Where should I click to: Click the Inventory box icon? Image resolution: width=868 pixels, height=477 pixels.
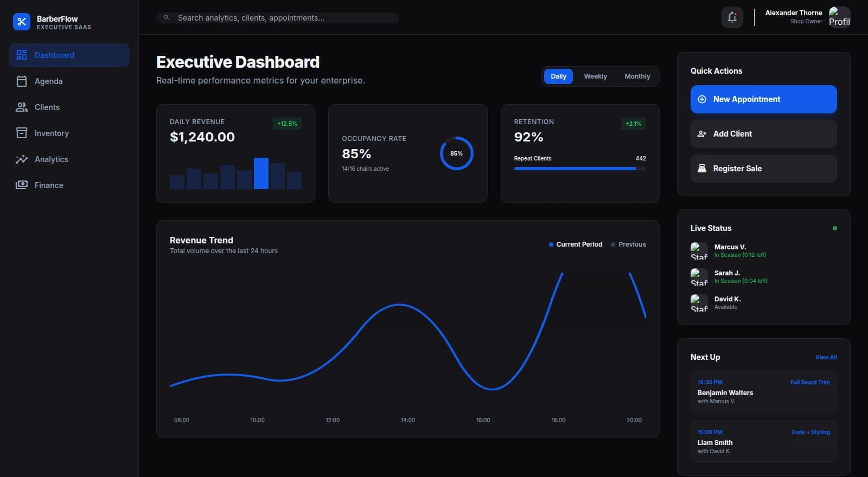22,133
